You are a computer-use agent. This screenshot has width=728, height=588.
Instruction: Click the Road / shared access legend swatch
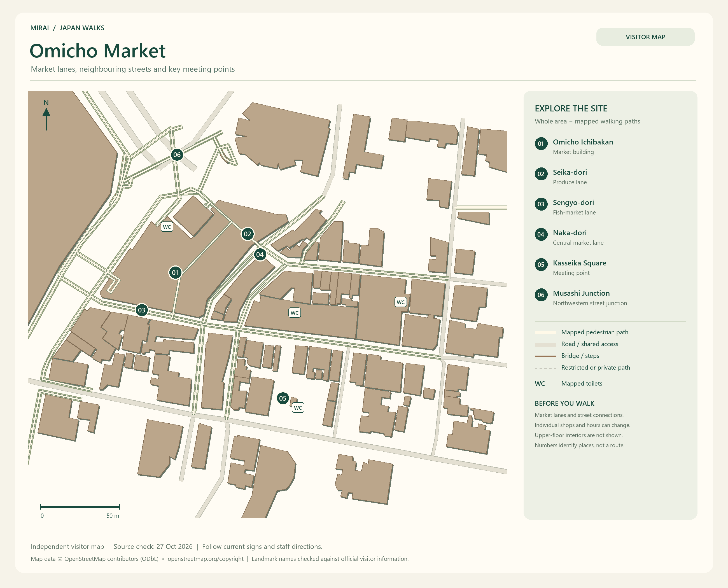click(545, 344)
